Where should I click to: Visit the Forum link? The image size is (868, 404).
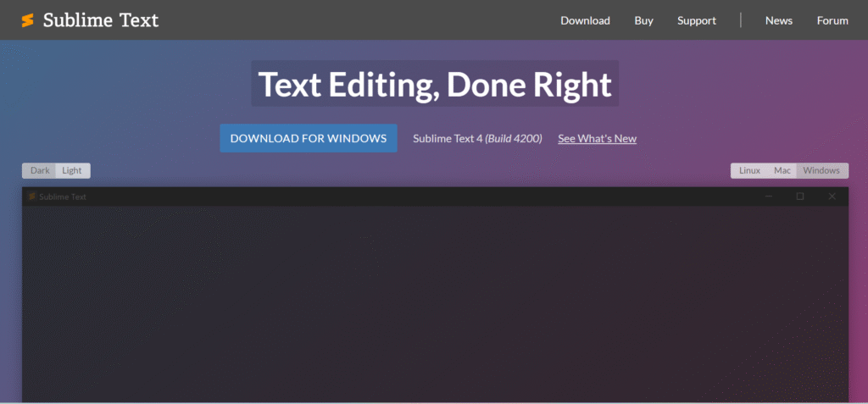click(832, 20)
